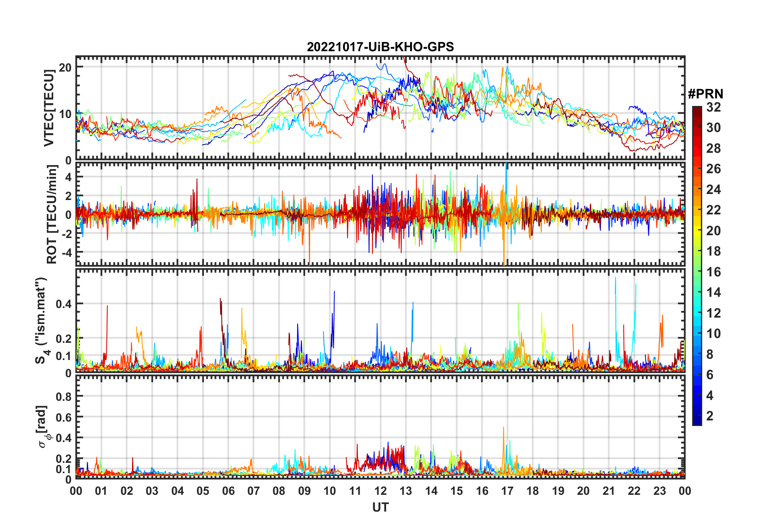Click VTEC y-axis tick label 20
Image resolution: width=761 pixels, height=532 pixels.
point(65,67)
